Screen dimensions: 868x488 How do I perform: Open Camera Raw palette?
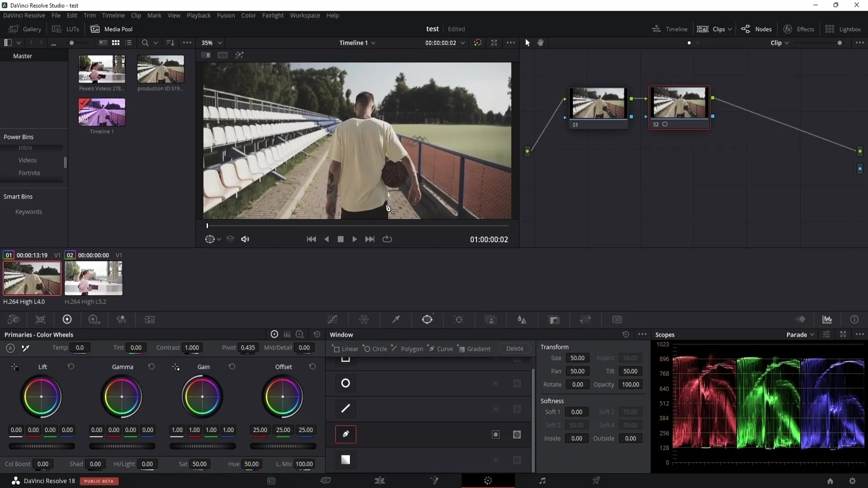[x=14, y=319]
